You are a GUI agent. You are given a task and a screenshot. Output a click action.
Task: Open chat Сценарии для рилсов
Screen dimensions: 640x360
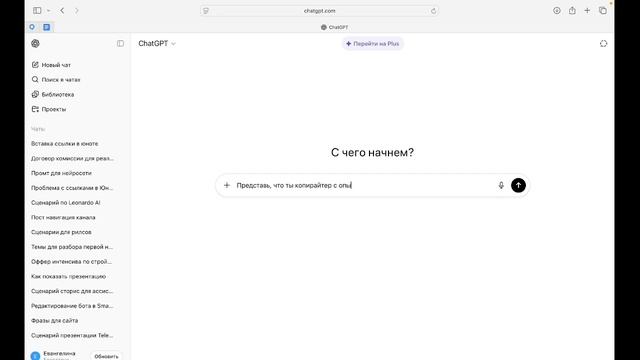coord(61,232)
